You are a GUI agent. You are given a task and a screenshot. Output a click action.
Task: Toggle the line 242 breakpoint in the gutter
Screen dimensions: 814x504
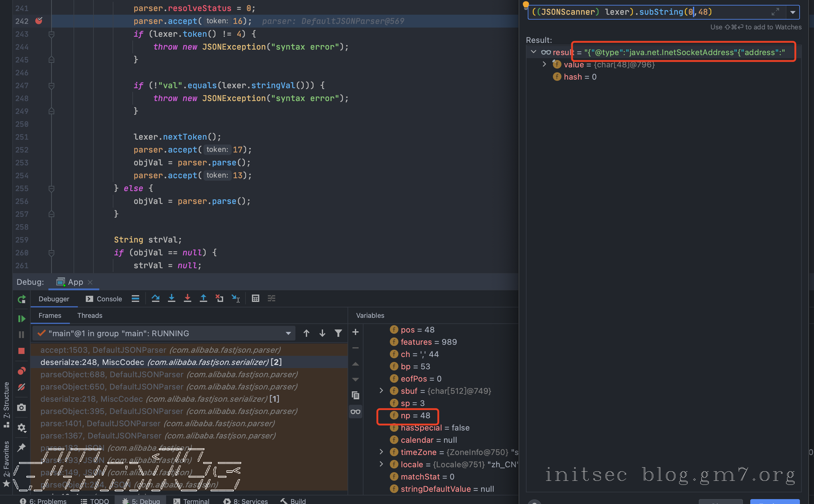point(39,21)
